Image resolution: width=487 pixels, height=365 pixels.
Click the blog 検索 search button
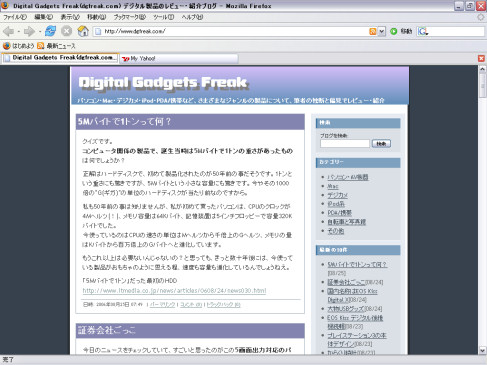pos(381,143)
